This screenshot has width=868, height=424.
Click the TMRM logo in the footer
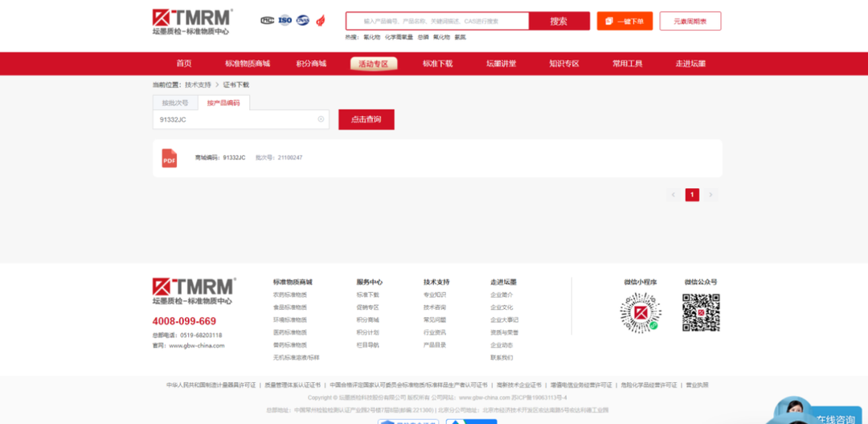194,291
